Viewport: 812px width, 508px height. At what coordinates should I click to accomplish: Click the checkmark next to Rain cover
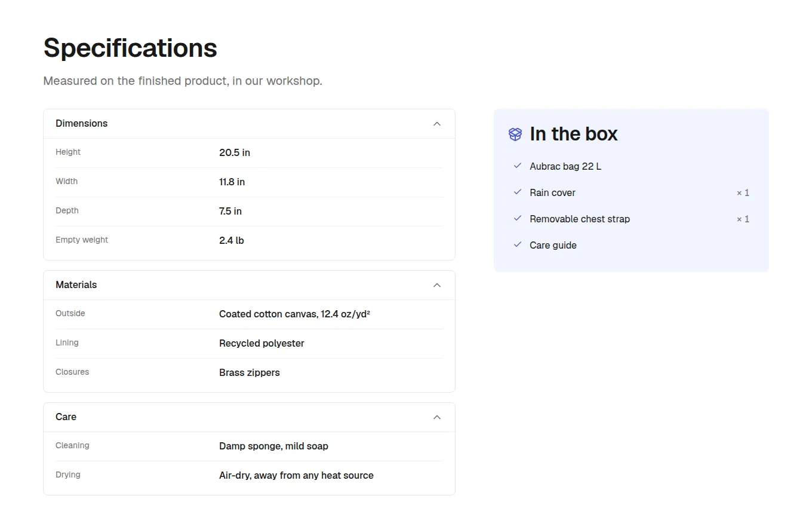click(x=518, y=192)
